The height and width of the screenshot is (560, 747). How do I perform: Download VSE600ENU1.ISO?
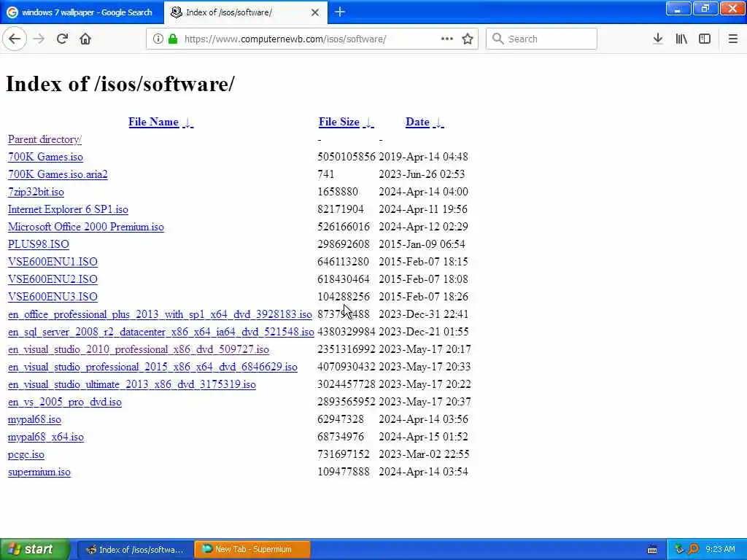(x=53, y=262)
